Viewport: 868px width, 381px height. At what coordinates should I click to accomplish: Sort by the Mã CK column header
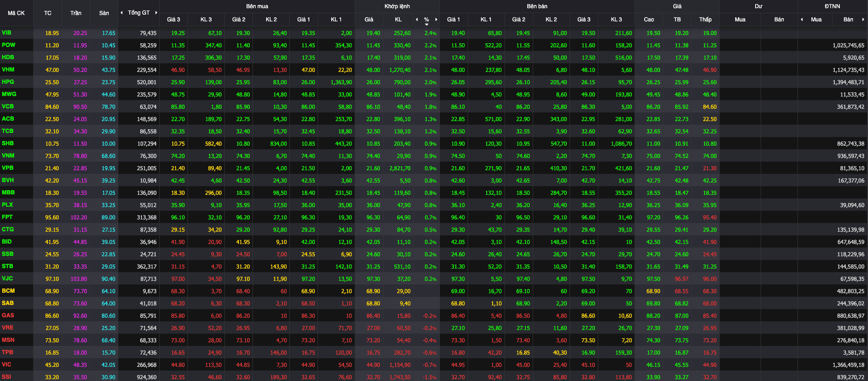point(16,13)
